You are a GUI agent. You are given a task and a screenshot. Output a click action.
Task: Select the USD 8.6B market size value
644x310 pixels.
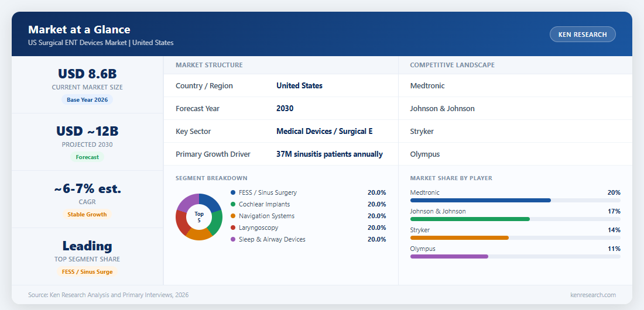point(87,74)
